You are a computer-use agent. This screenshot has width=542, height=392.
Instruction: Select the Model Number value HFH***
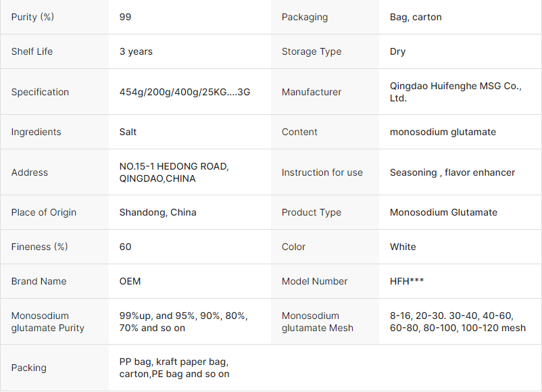407,281
